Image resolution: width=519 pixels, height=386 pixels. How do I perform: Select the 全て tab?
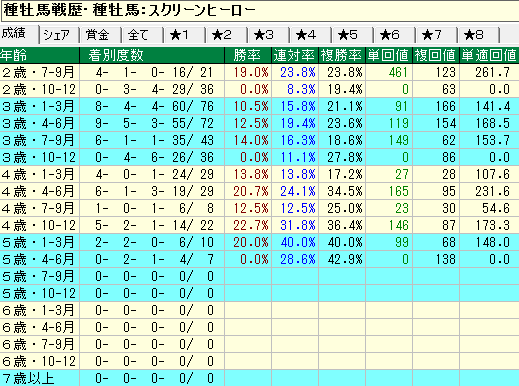(142, 35)
